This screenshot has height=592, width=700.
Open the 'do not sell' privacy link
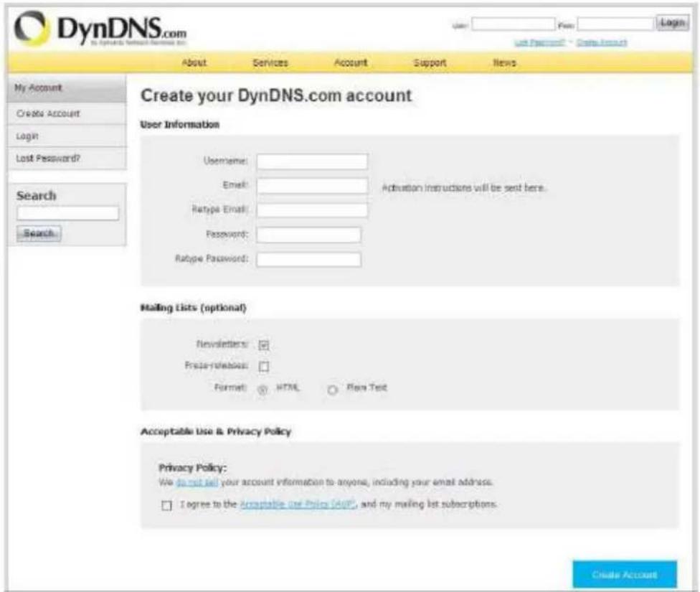pos(197,482)
